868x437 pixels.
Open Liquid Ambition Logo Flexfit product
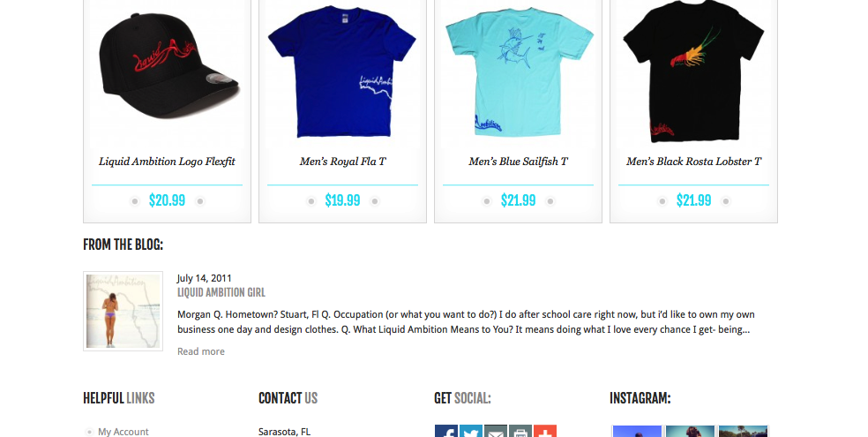[x=168, y=162]
